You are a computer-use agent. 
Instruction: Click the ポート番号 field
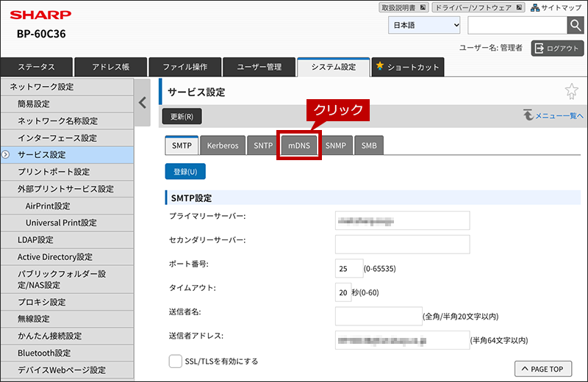[349, 268]
